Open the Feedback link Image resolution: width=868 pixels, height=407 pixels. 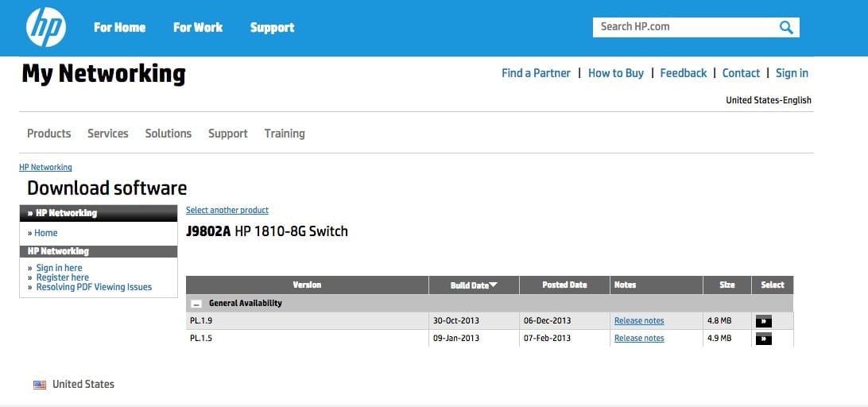coord(683,73)
